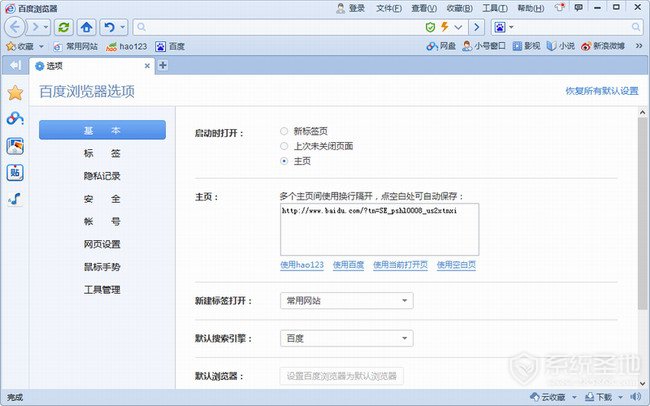Open 影视 video shortcut

(x=526, y=46)
